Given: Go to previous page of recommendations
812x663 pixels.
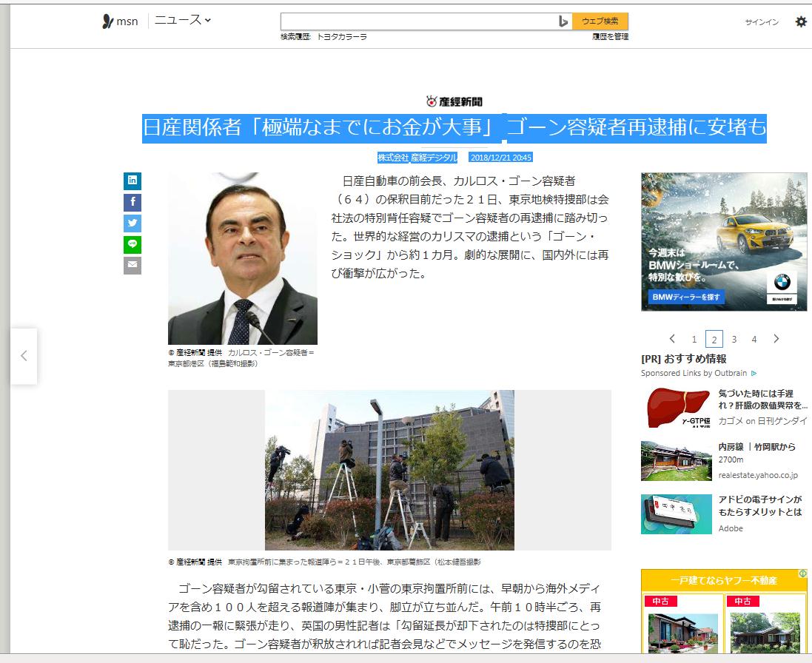Looking at the screenshot, I should point(672,339).
